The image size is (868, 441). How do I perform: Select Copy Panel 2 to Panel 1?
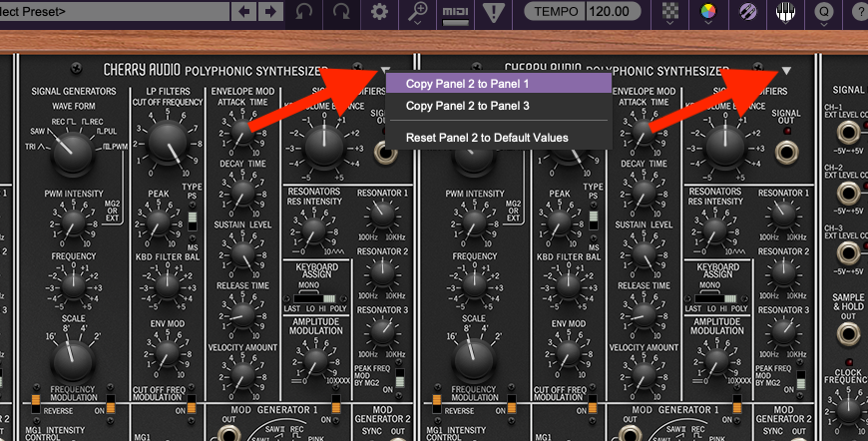[x=499, y=84]
